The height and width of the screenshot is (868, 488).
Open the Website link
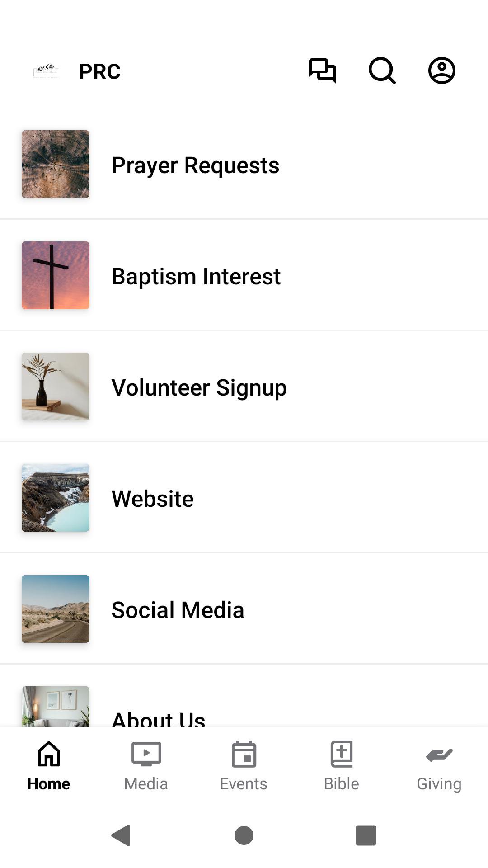point(153,499)
